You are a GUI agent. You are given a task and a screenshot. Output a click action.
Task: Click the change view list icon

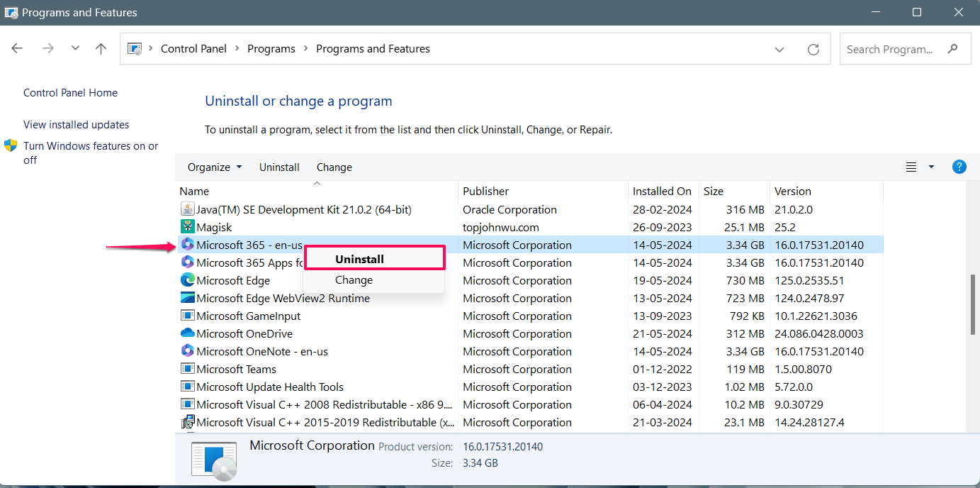coord(911,167)
